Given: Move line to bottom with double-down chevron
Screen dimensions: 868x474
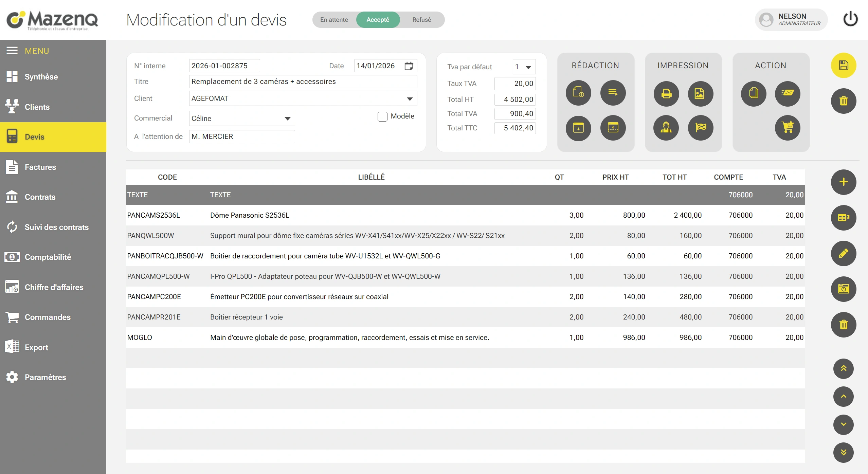Looking at the screenshot, I should pyautogui.click(x=844, y=453).
